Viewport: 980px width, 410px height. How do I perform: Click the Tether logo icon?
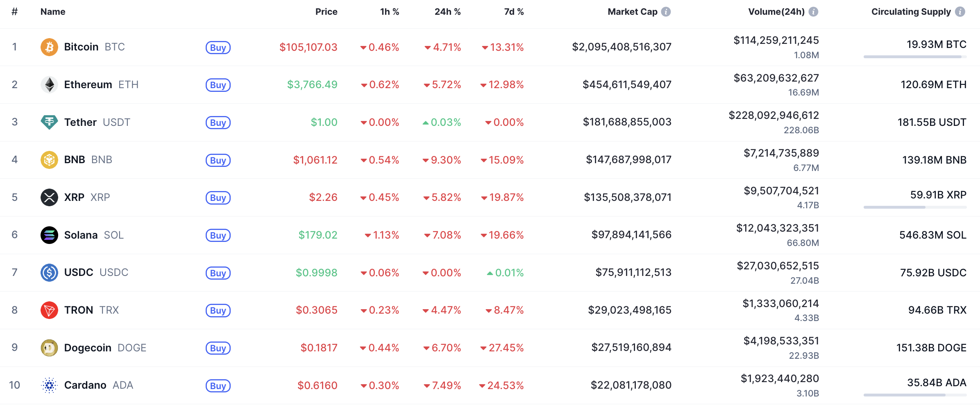(x=49, y=122)
